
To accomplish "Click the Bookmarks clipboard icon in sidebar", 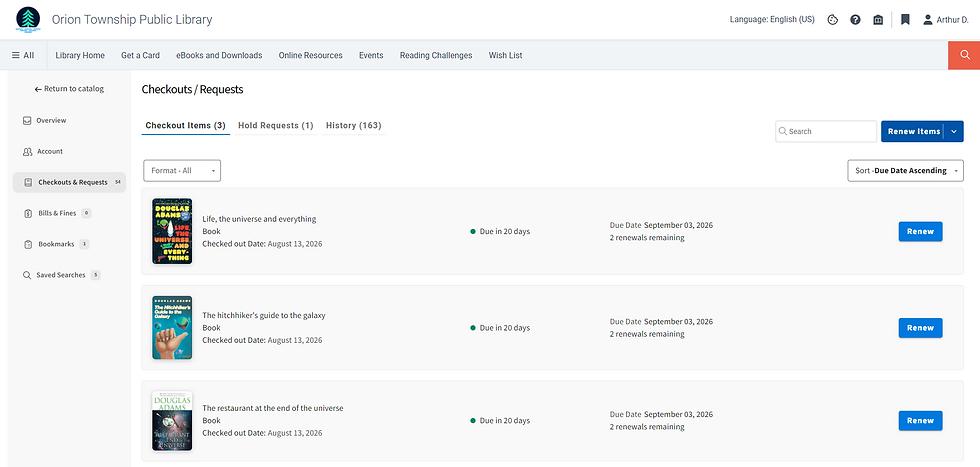I will point(28,244).
